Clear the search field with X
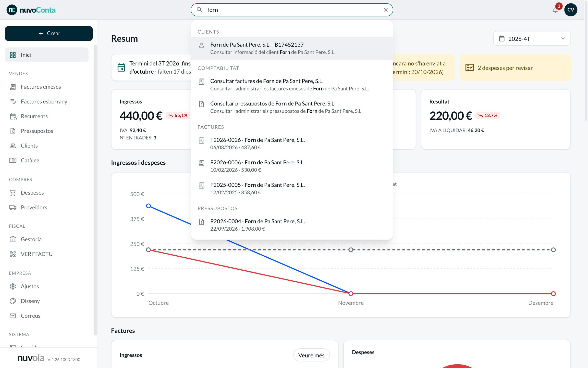Viewport: 588px width, 368px height. pos(386,10)
